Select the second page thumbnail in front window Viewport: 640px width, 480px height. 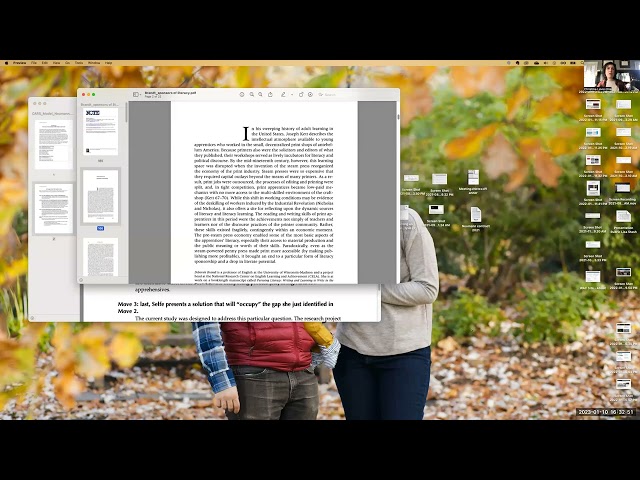[100, 196]
